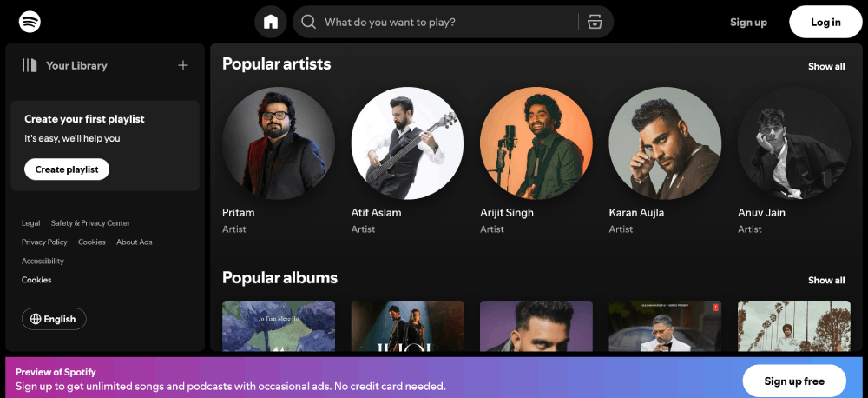This screenshot has height=398, width=868.
Task: Open the Browse icon in search bar
Action: point(595,22)
